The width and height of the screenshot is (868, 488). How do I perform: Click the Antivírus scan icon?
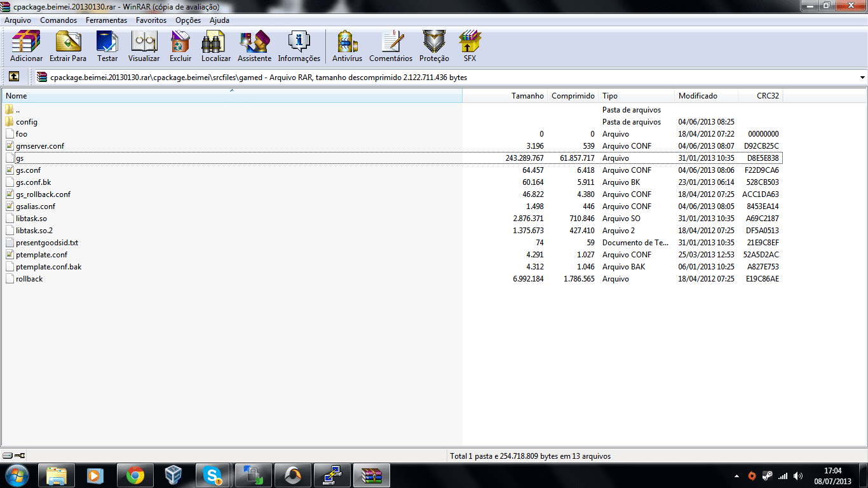tap(347, 43)
